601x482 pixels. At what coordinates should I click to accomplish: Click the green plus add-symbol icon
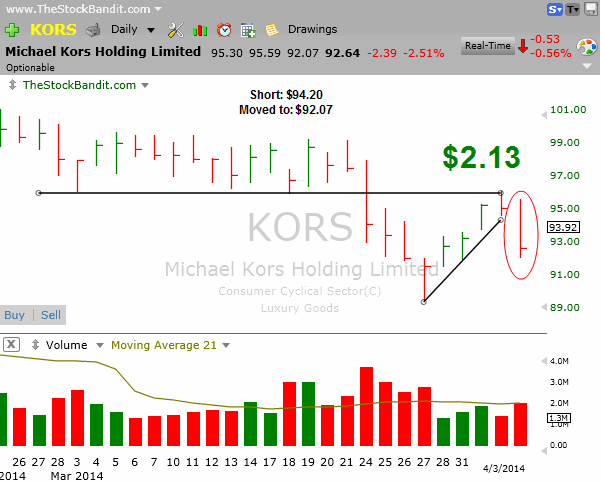pyautogui.click(x=12, y=30)
